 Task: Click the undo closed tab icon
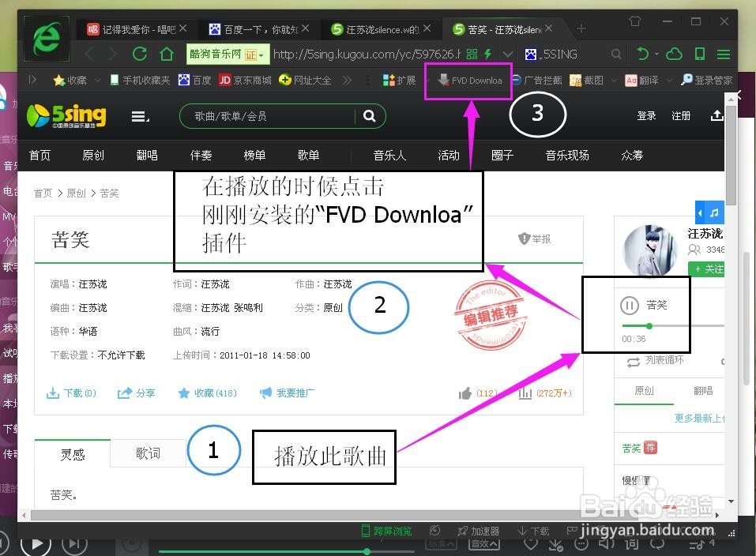[x=642, y=54]
